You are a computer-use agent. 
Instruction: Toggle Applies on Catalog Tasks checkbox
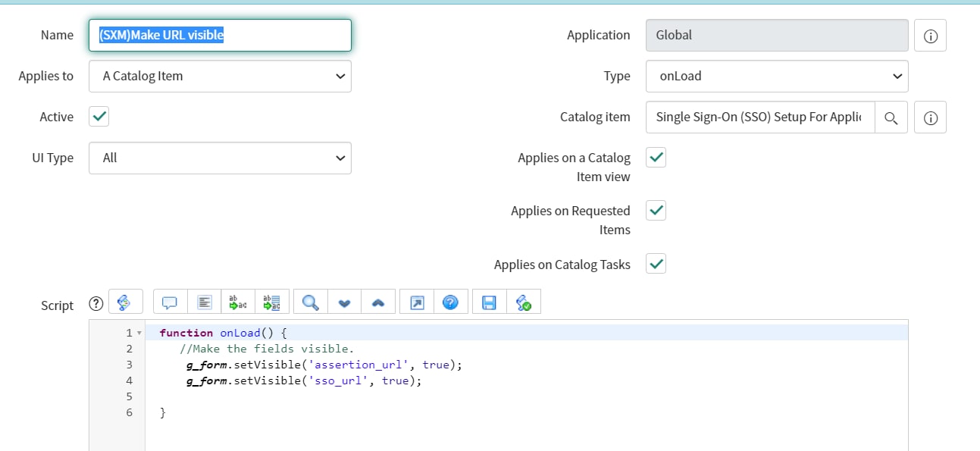pyautogui.click(x=656, y=264)
